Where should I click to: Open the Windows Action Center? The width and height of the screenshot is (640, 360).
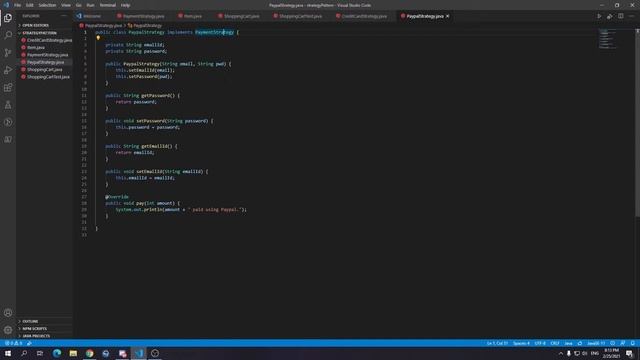(629, 353)
